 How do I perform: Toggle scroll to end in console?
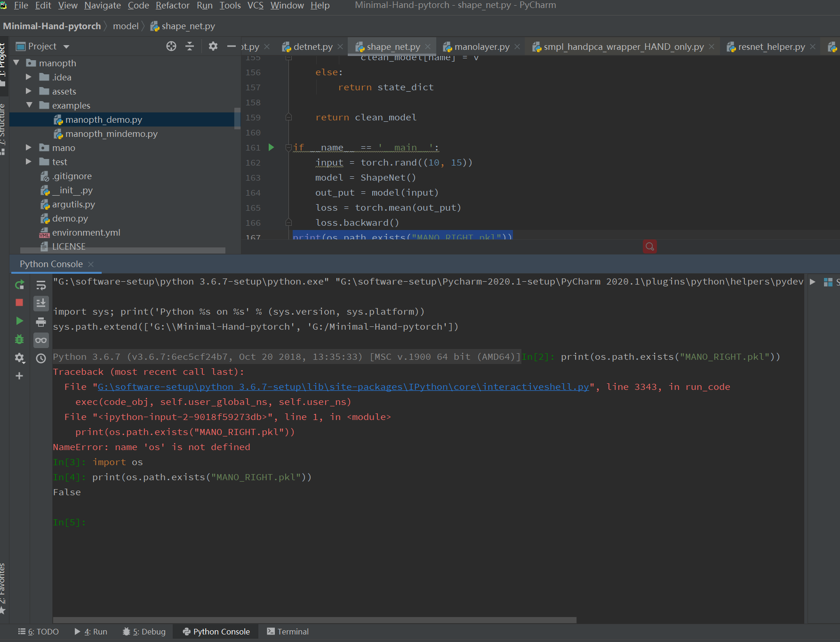tap(41, 303)
